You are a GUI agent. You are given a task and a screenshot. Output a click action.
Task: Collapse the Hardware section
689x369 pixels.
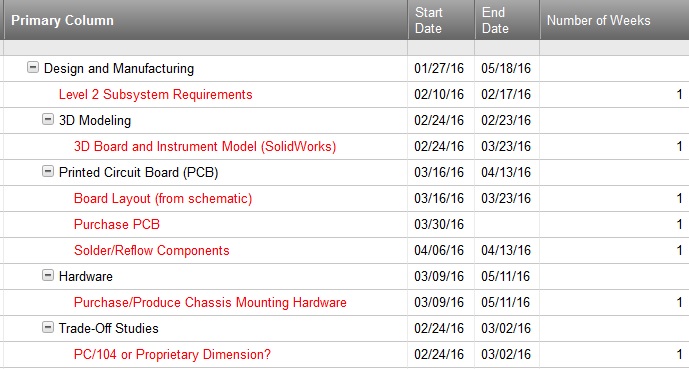[48, 275]
